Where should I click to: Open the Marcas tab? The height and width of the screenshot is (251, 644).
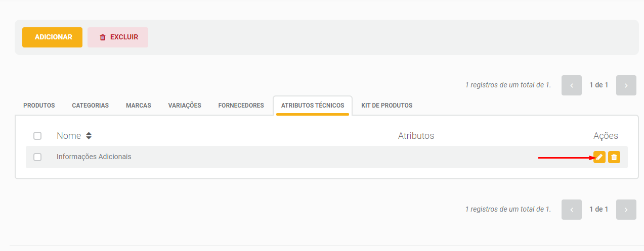click(x=139, y=106)
